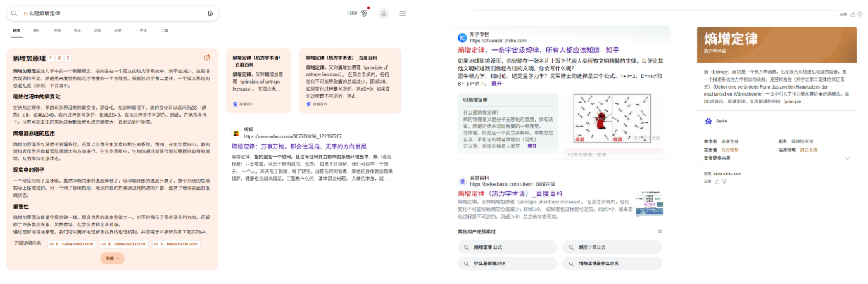The image size is (868, 284).
Task: Give thumbs-up feedback at page top right
Action: coord(853,14)
